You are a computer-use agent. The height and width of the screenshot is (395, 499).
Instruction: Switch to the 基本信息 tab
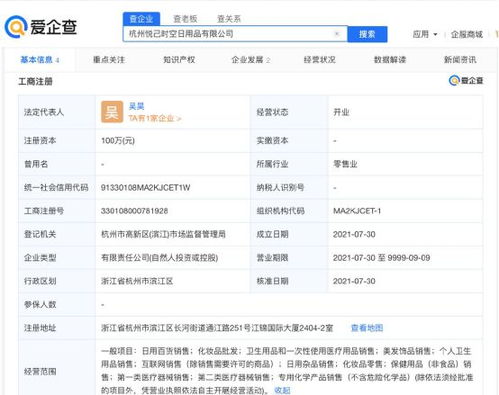(x=40, y=60)
